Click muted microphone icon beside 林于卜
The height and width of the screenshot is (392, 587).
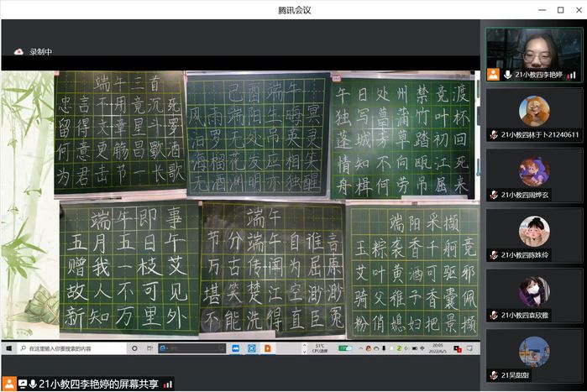coord(494,134)
